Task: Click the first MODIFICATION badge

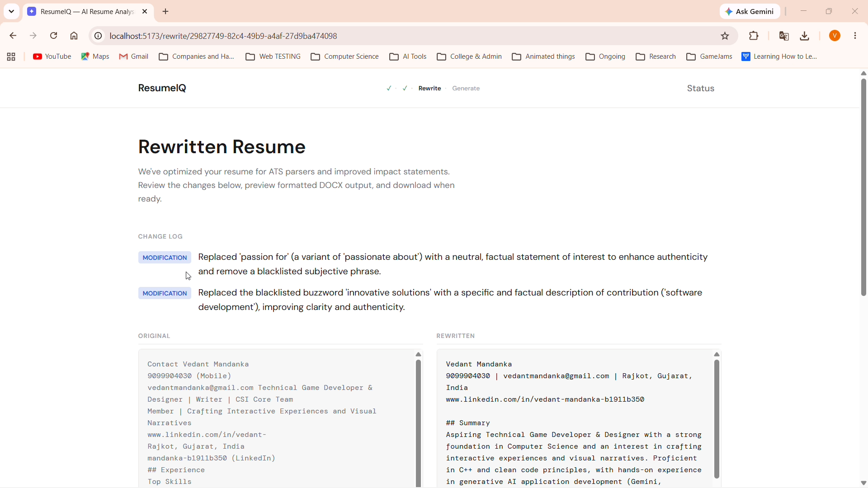Action: coord(165,258)
